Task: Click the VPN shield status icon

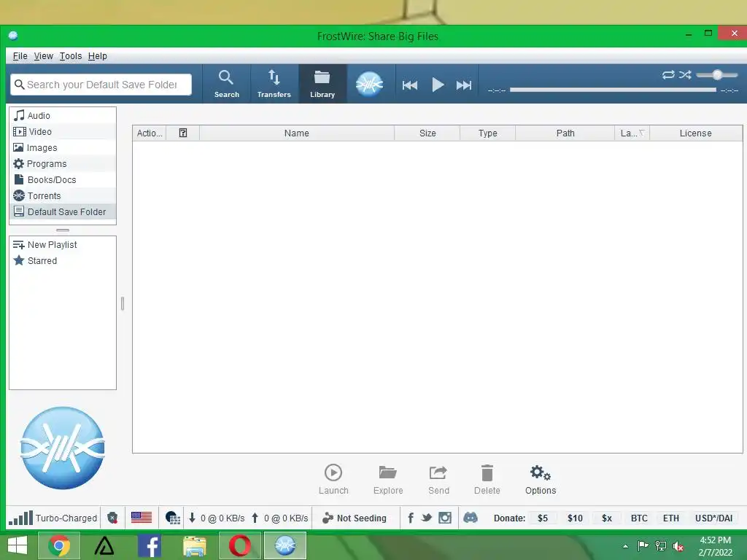Action: point(112,518)
